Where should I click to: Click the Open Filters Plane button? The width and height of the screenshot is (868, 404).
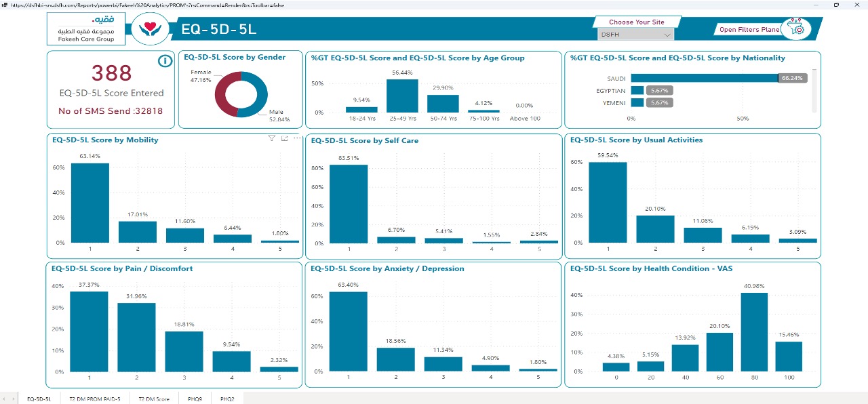pyautogui.click(x=749, y=29)
